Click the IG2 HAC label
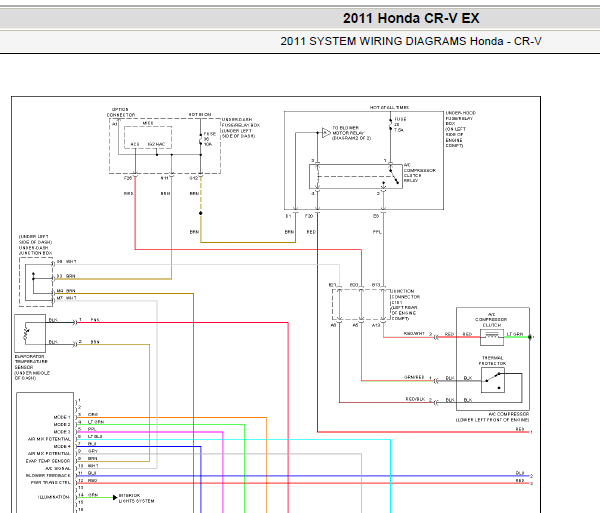600x513 pixels. pos(156,144)
